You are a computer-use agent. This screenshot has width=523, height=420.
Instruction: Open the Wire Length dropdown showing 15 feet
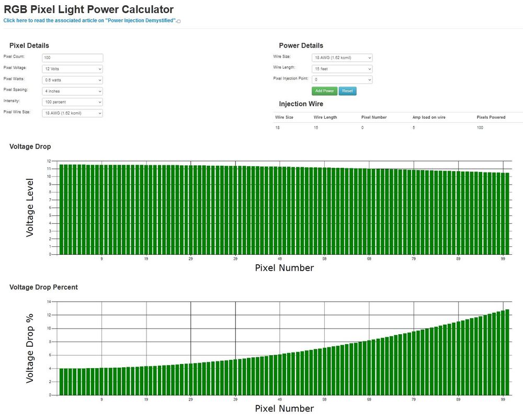point(342,69)
